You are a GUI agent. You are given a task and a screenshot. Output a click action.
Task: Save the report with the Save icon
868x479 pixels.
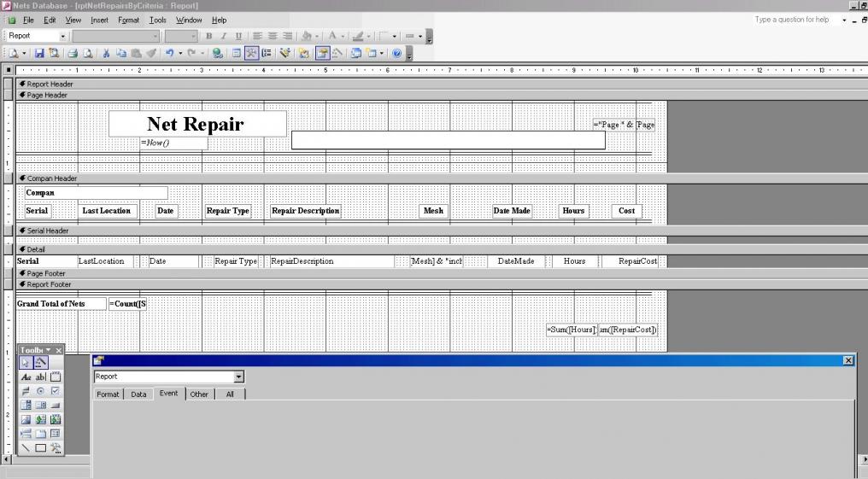[39, 53]
